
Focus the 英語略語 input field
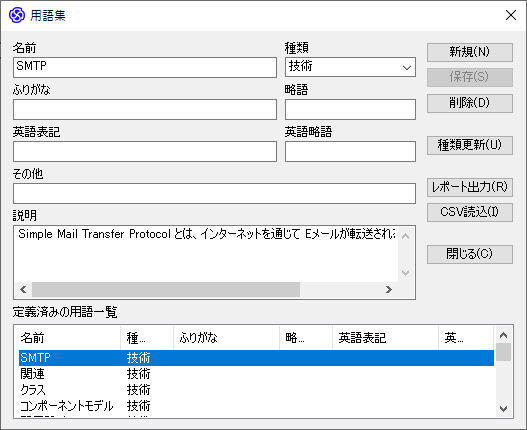point(350,151)
